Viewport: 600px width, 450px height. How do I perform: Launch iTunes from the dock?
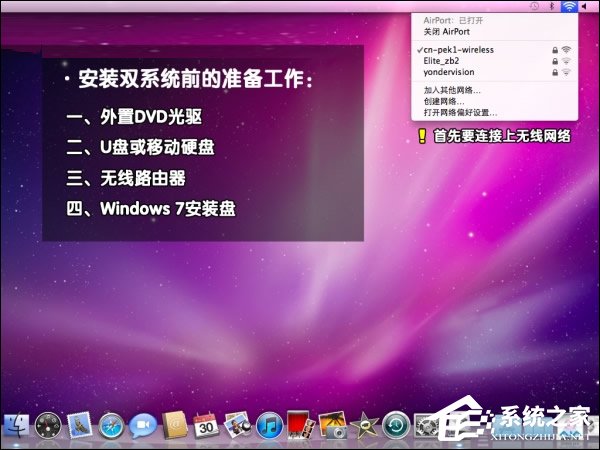[x=268, y=427]
